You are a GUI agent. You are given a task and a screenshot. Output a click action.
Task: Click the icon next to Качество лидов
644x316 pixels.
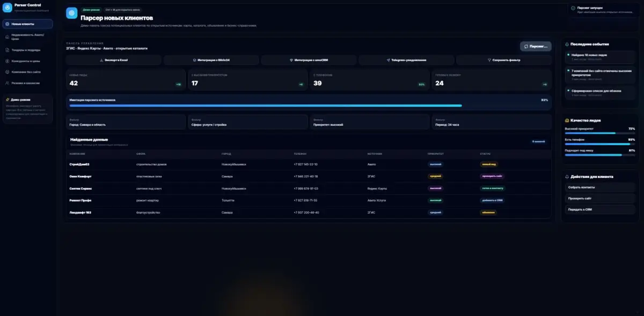[567, 120]
